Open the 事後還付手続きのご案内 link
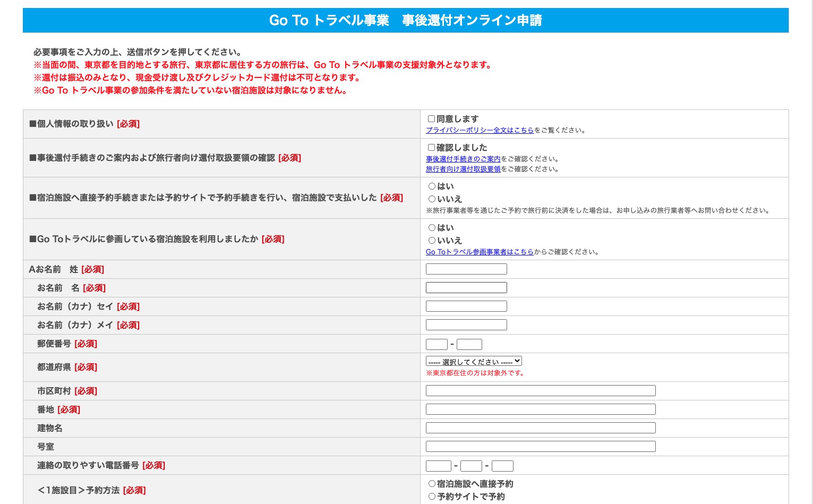This screenshot has width=813, height=504. [x=463, y=159]
